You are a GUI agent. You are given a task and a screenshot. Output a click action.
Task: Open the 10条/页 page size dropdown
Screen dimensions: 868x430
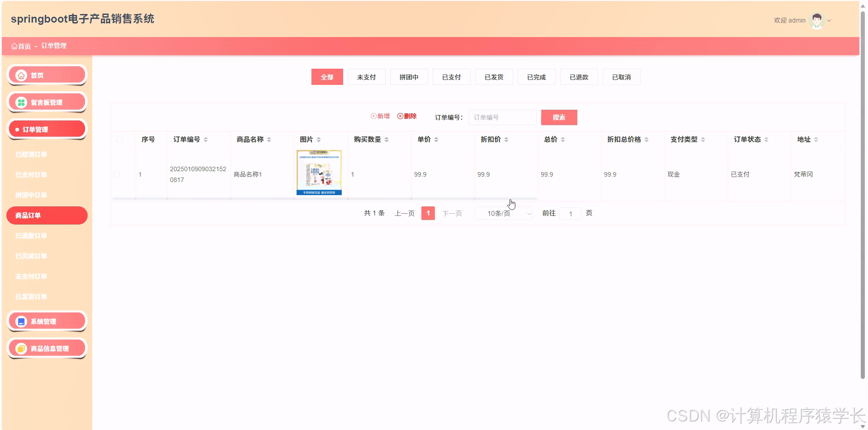(503, 213)
